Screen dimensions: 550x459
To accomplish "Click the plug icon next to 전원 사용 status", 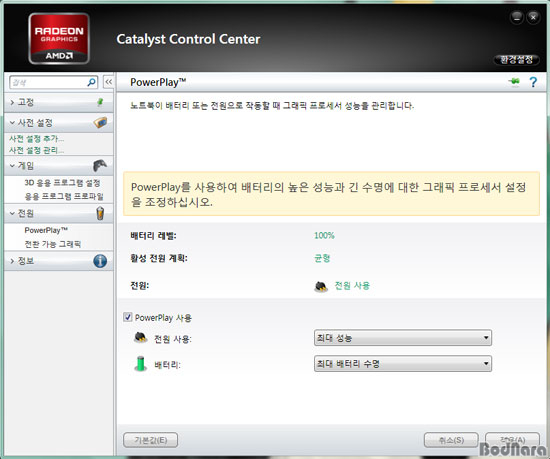I will [x=321, y=286].
